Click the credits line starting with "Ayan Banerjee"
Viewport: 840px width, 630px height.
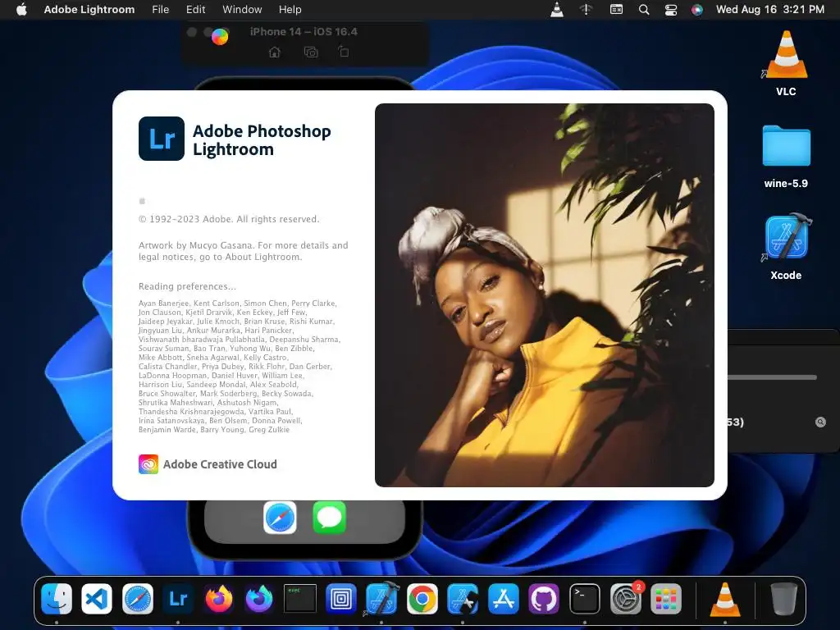pyautogui.click(x=237, y=304)
